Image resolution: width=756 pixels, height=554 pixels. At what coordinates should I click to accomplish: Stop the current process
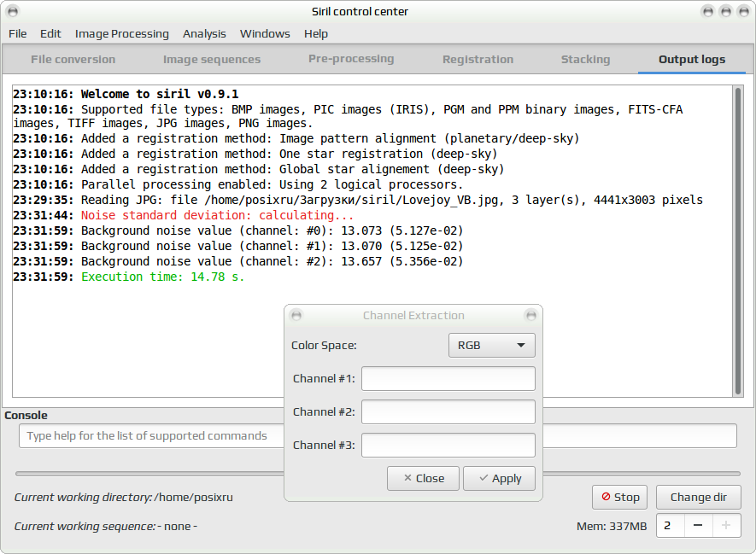tap(619, 497)
